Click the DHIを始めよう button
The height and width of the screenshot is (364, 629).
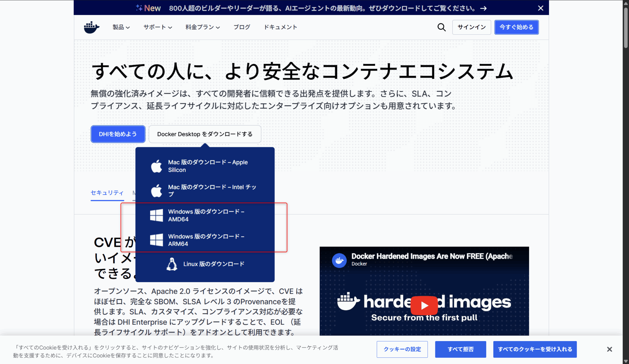coord(118,134)
